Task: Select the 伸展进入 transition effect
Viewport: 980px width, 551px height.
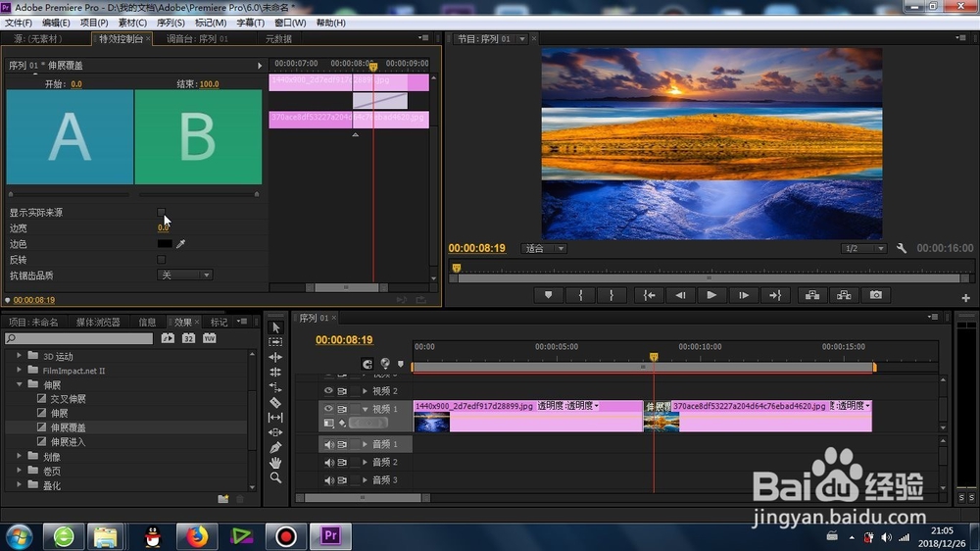Action: click(69, 442)
